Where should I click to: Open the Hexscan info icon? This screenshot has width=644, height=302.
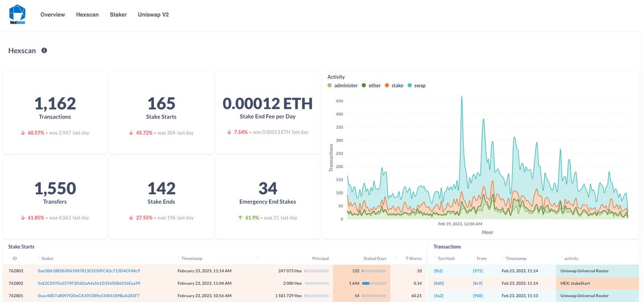[x=44, y=50]
